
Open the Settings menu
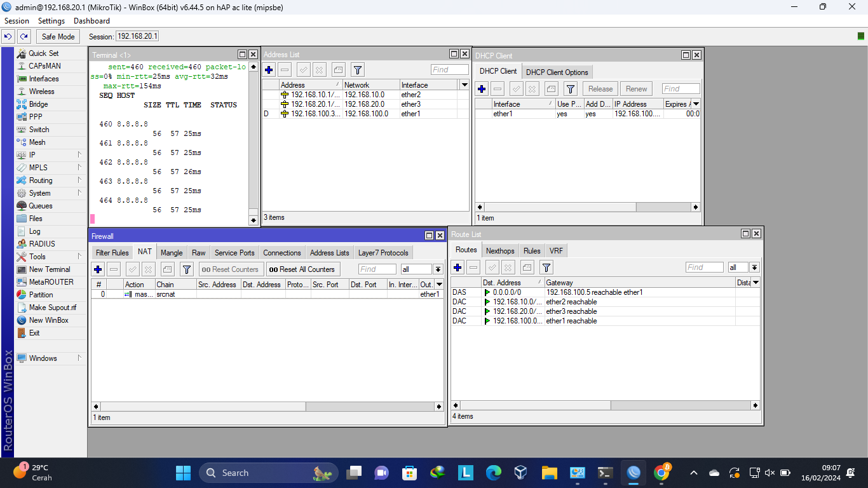pos(51,21)
